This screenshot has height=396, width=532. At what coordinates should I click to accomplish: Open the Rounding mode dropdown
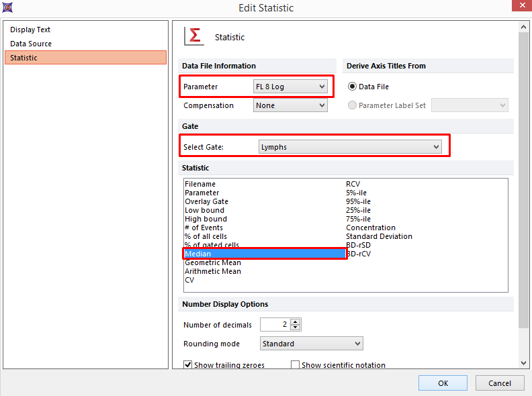coord(311,344)
